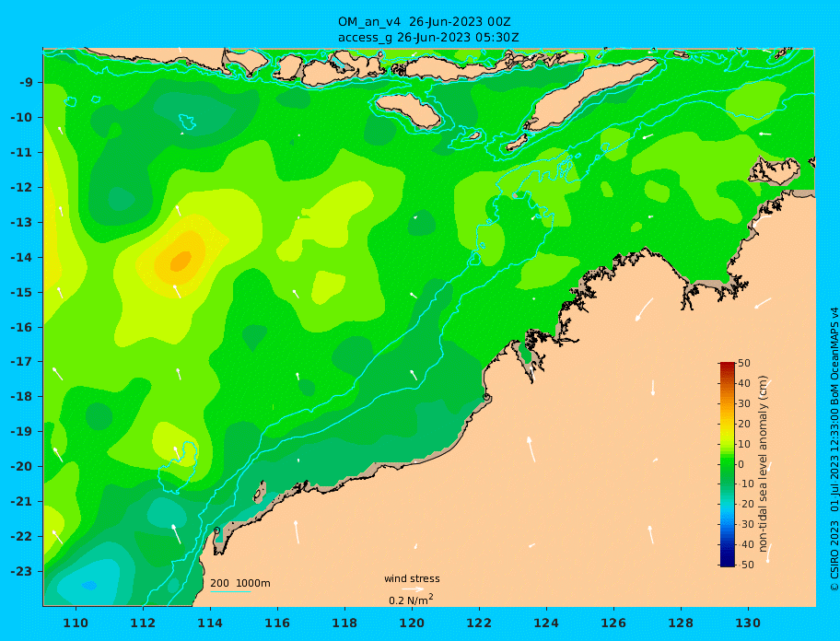Click longitude axis label "110"
The width and height of the screenshot is (840, 641).
pyautogui.click(x=76, y=624)
